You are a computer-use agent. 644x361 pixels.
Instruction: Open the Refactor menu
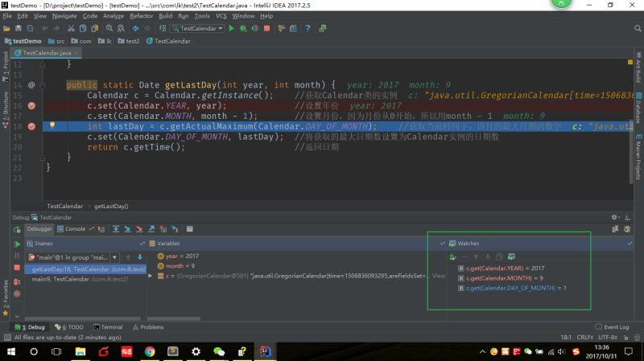pos(141,15)
